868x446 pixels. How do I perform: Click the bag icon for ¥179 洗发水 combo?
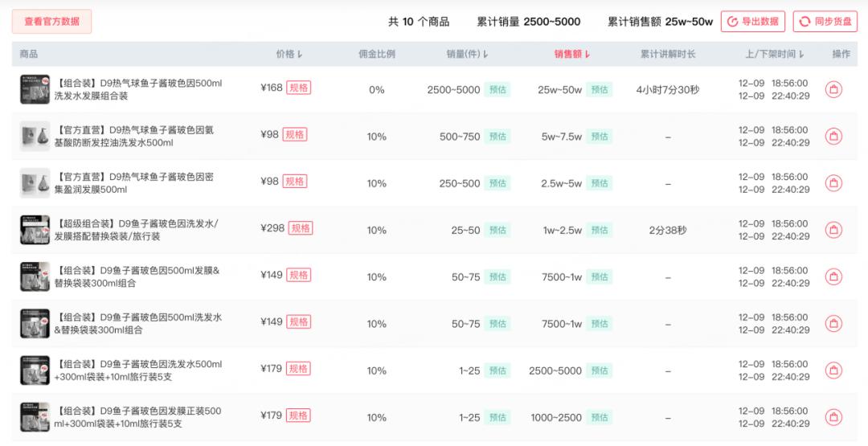833,370
